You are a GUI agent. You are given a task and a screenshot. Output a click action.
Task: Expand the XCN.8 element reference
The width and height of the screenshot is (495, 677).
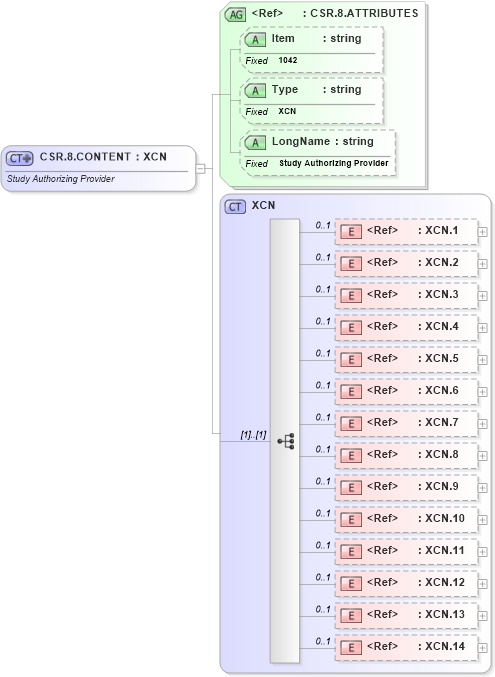tap(482, 456)
